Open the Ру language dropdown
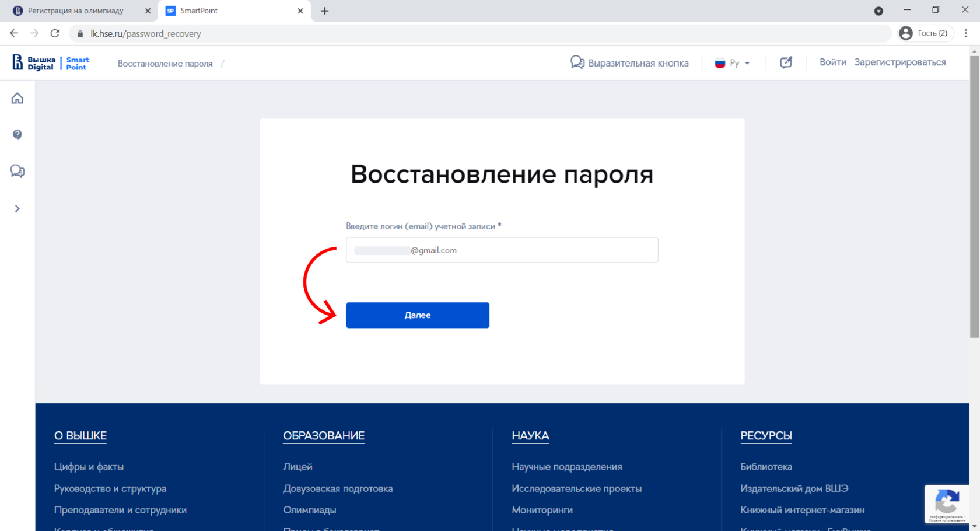The width and height of the screenshot is (980, 531). pos(733,63)
